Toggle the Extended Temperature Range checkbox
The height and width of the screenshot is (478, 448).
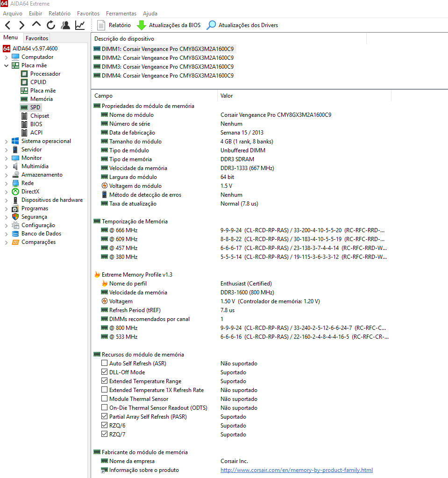tap(104, 381)
